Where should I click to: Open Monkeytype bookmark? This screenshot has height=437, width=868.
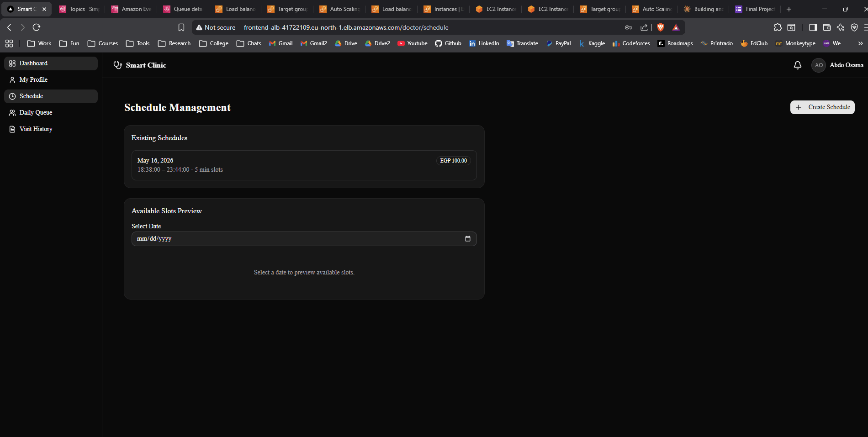pos(795,43)
